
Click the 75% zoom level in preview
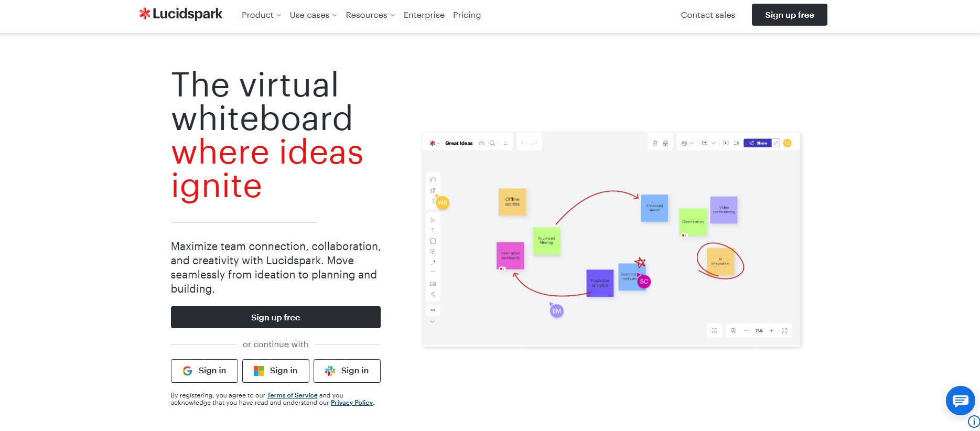click(x=759, y=331)
